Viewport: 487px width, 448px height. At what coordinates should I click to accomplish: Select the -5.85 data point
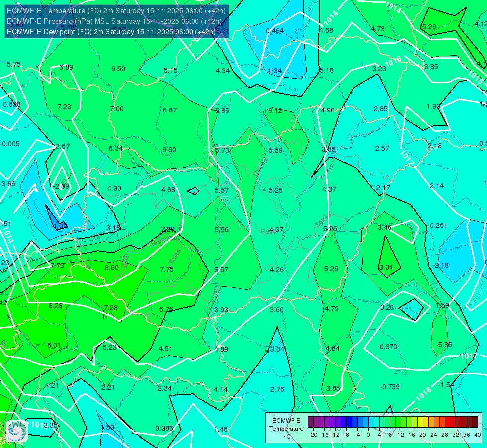tap(444, 345)
